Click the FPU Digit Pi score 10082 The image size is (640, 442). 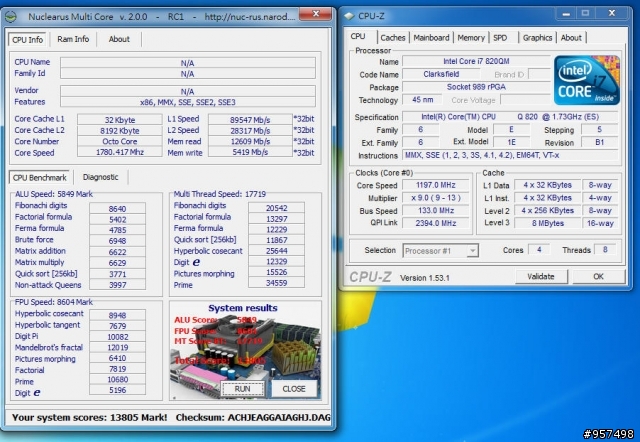pos(118,337)
